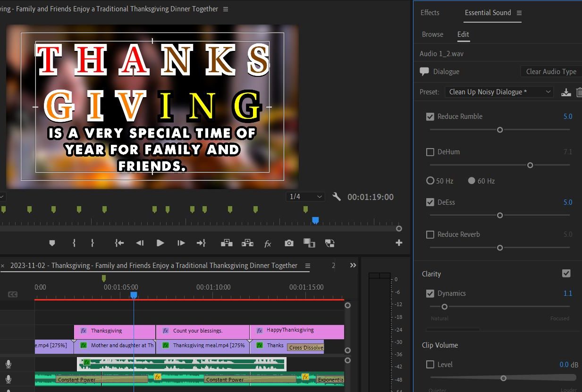582x392 pixels.
Task: Save the preset with the download icon
Action: [566, 92]
